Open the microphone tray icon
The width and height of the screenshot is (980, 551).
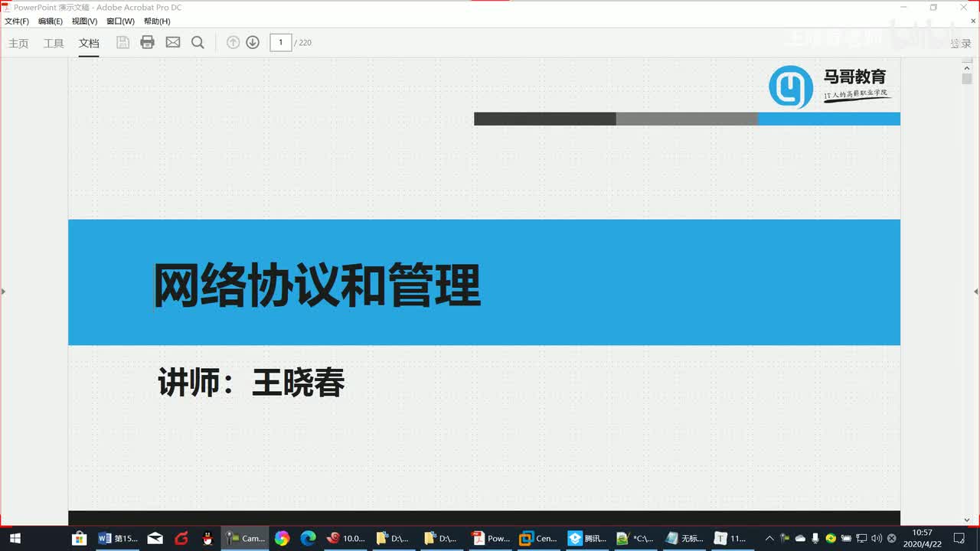pyautogui.click(x=815, y=538)
